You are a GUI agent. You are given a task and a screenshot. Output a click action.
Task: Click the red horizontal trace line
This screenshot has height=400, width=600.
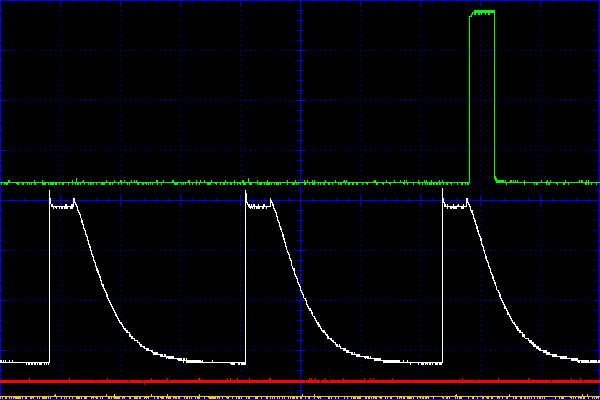pos(300,382)
